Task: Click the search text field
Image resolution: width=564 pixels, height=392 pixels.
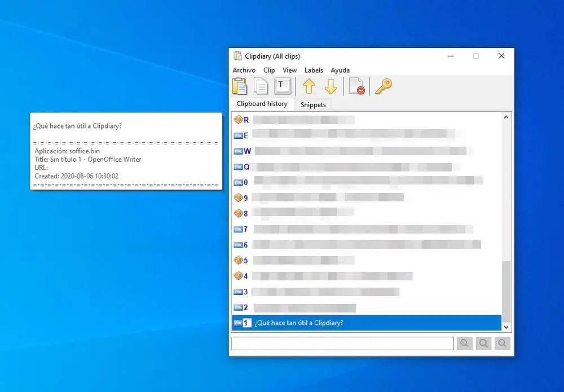Action: [342, 343]
